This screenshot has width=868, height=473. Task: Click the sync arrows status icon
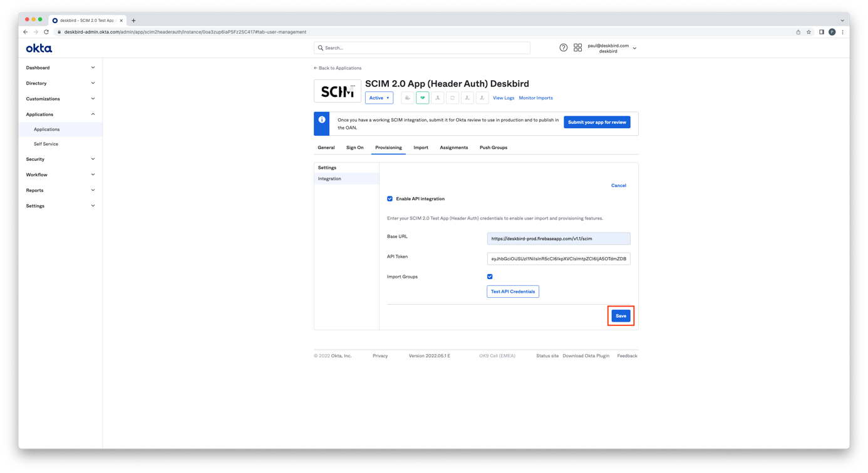(452, 98)
